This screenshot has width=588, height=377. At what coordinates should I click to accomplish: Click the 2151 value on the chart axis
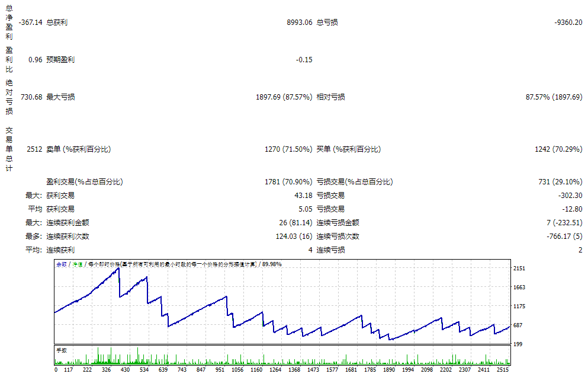pyautogui.click(x=518, y=270)
